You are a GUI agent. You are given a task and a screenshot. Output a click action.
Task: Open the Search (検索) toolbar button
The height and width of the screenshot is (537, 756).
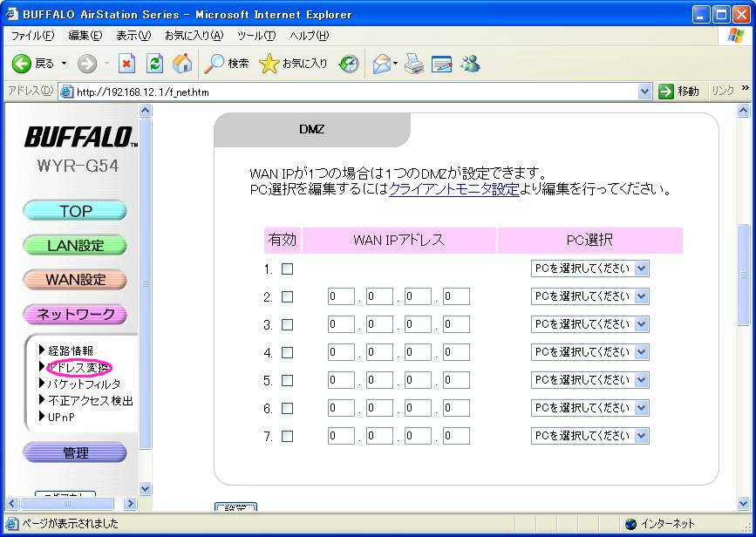pyautogui.click(x=227, y=64)
